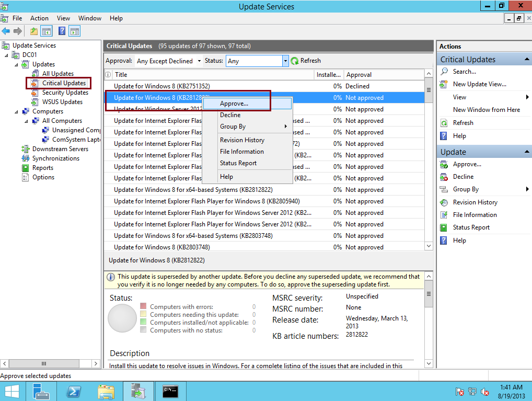The height and width of the screenshot is (401, 532).
Task: Click the Status Report icon in Actions pane
Action: coord(444,227)
